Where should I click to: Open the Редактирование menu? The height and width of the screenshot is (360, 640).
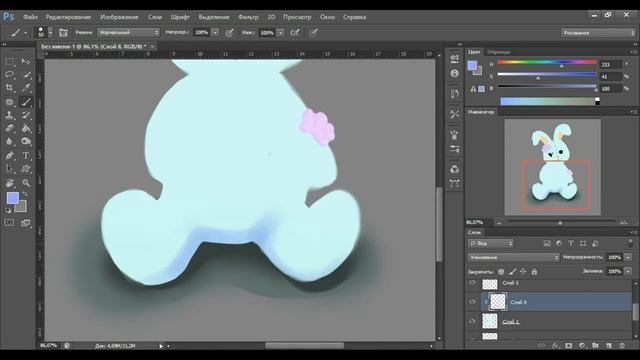tap(68, 17)
